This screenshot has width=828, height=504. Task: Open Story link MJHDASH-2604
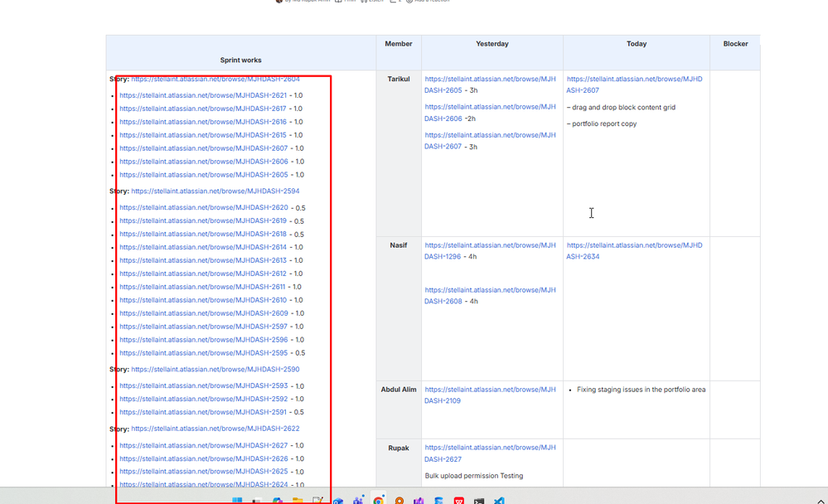point(215,79)
